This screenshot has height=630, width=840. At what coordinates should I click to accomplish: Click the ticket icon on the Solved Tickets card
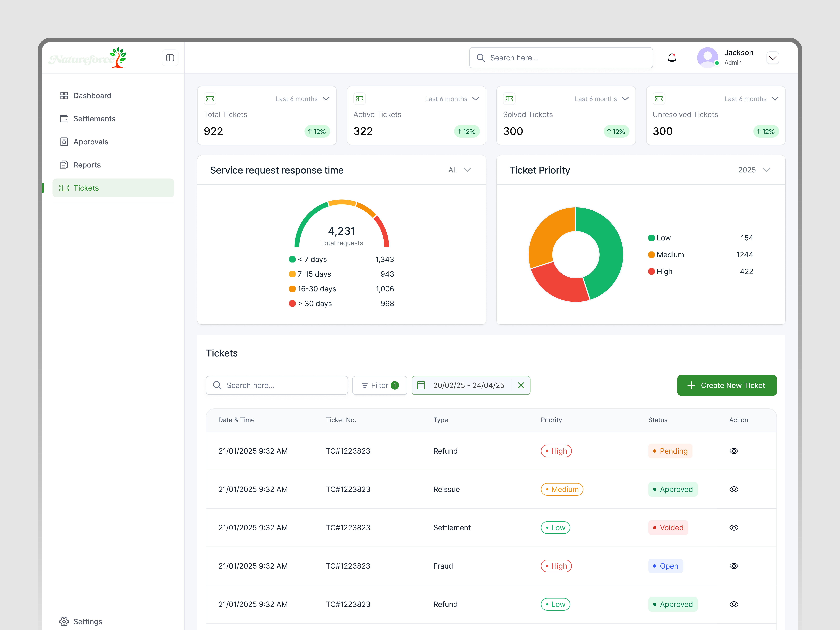[509, 99]
